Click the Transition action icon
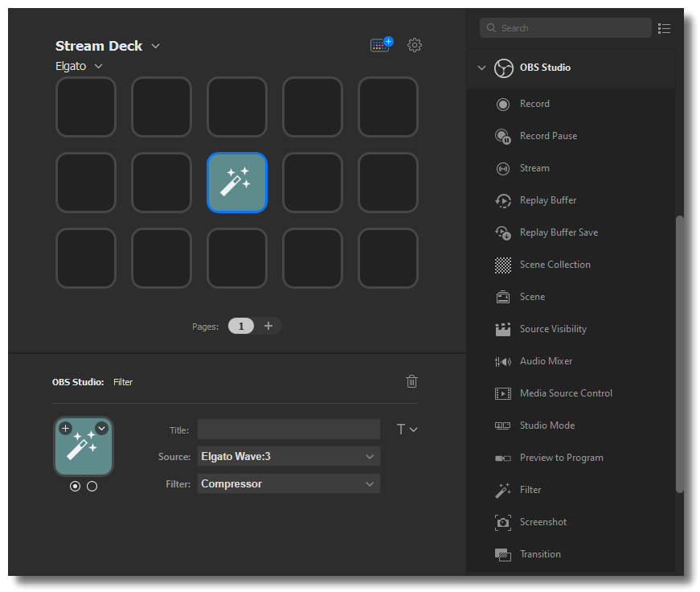This screenshot has height=592, width=700. click(x=503, y=554)
